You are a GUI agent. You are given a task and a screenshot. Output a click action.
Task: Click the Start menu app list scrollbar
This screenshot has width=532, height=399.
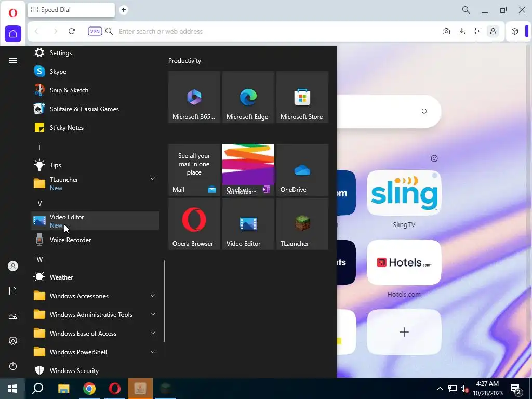(x=164, y=301)
